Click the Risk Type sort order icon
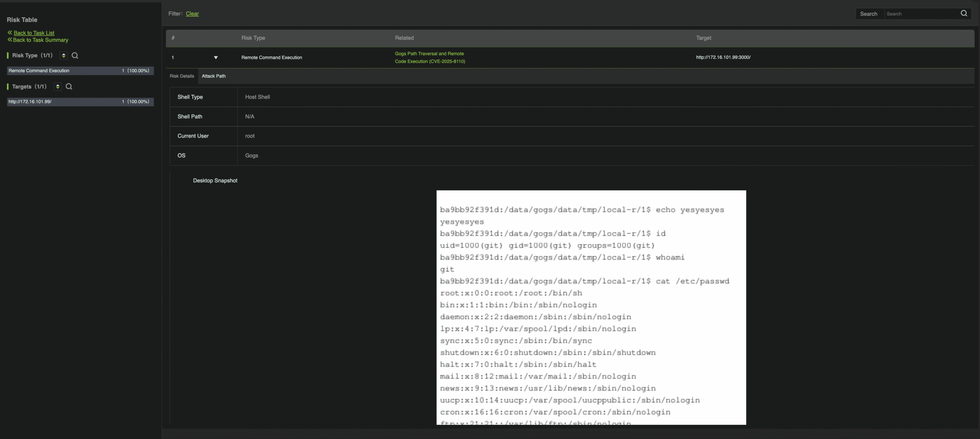 tap(63, 55)
